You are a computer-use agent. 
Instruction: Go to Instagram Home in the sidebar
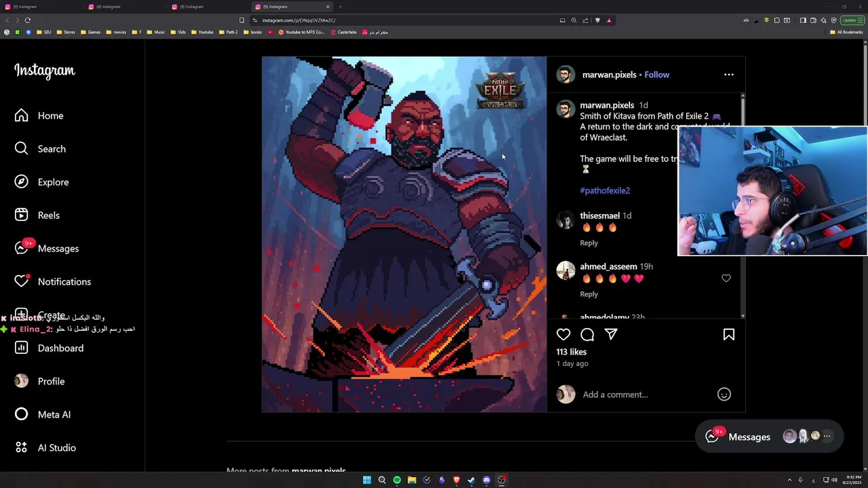(39, 116)
